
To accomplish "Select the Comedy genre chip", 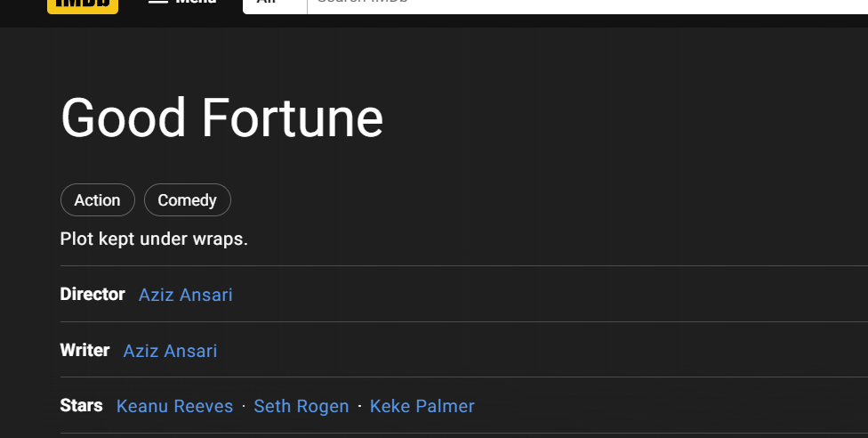I will point(188,200).
